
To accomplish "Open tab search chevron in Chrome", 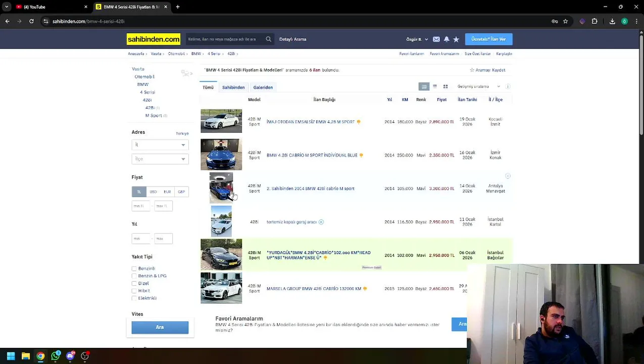I will 7,7.
